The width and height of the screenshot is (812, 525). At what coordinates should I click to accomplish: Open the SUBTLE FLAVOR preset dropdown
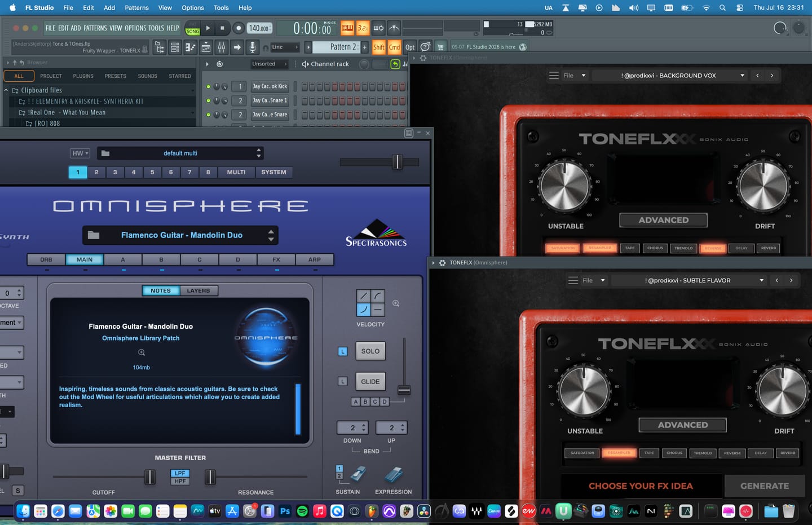(690, 280)
